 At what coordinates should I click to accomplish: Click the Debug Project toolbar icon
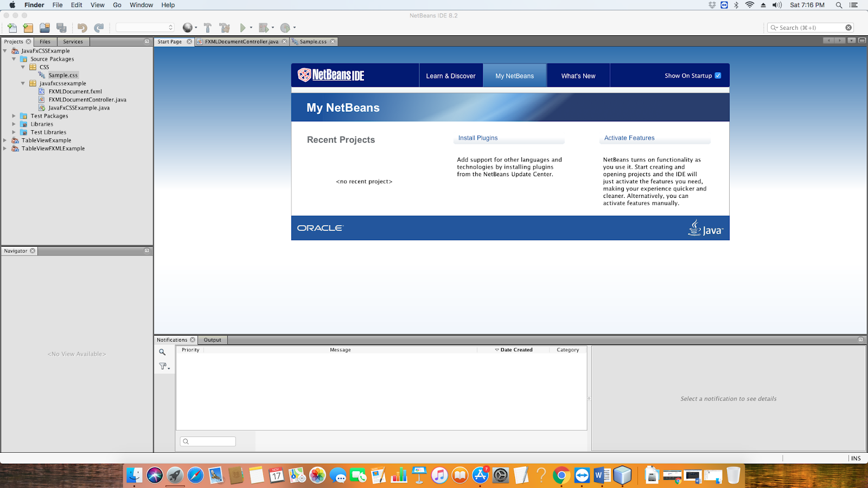click(264, 28)
